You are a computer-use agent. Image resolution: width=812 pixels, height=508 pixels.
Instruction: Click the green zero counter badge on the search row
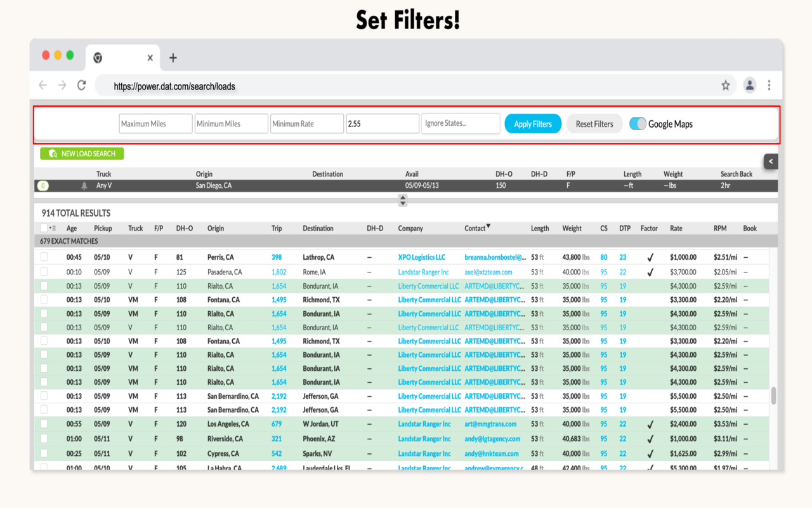(43, 186)
